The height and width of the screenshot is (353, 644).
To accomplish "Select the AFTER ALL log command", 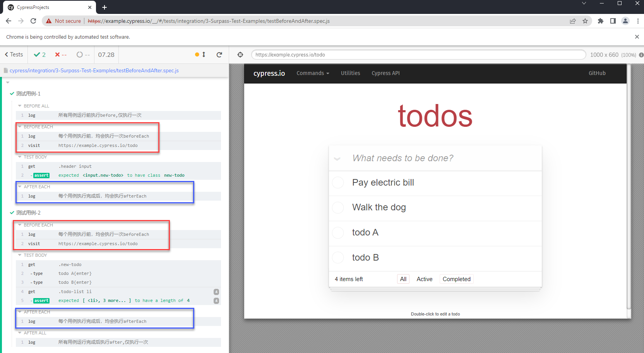I will tap(118, 342).
